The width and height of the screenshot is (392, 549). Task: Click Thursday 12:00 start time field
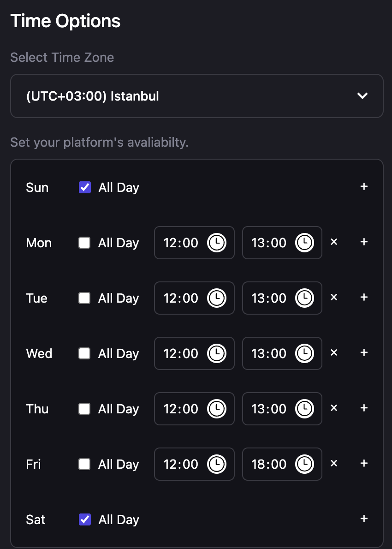click(x=181, y=409)
